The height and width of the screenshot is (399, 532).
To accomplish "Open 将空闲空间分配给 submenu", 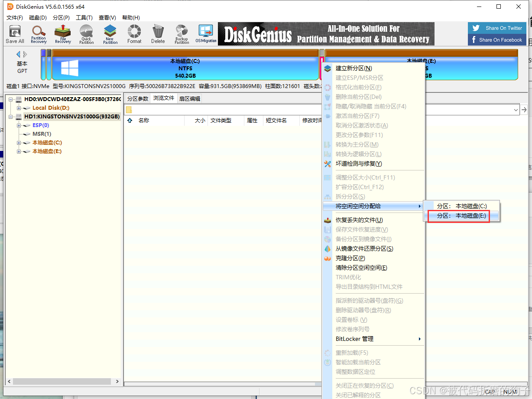I will [373, 206].
